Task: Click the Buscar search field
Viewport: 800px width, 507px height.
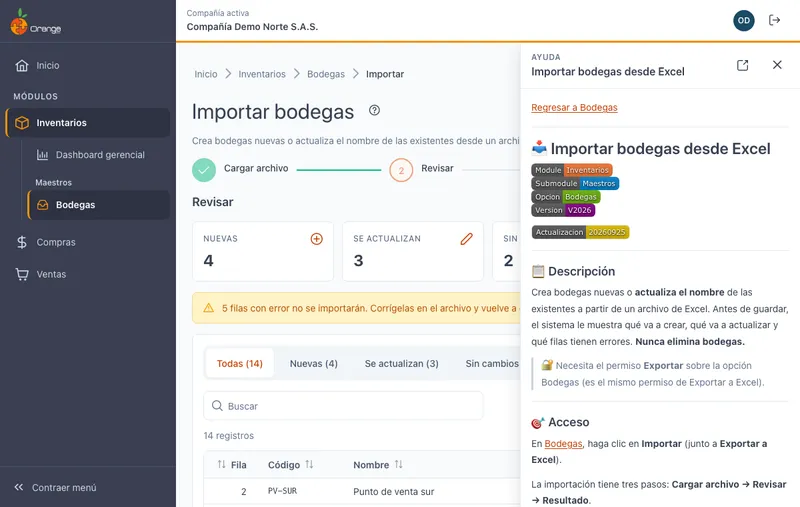Action: coord(343,406)
